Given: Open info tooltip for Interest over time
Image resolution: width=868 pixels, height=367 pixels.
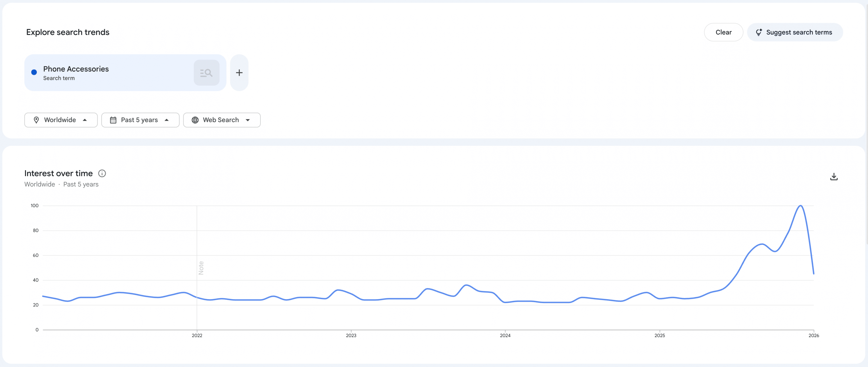Looking at the screenshot, I should [102, 173].
